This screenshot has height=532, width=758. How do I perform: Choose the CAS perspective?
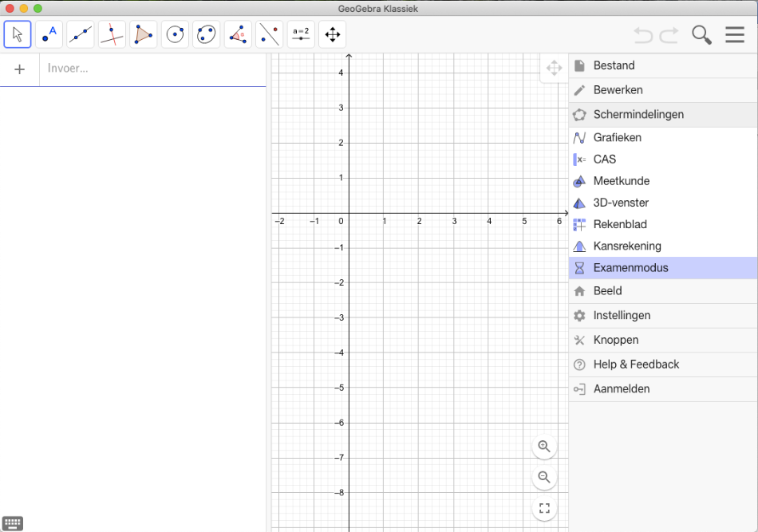click(663, 160)
